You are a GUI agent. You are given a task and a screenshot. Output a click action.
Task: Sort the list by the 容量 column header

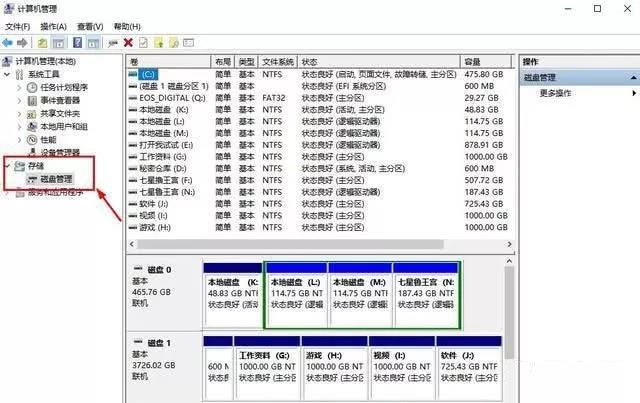click(485, 62)
